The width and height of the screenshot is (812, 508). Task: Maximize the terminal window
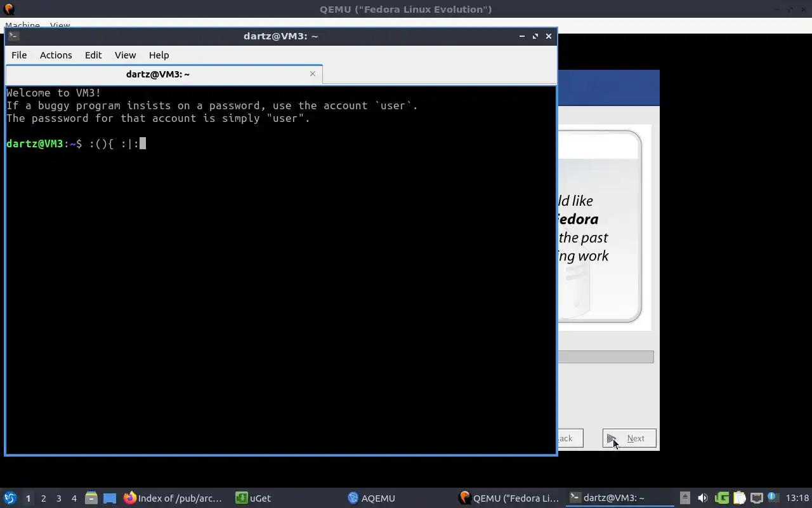click(535, 36)
